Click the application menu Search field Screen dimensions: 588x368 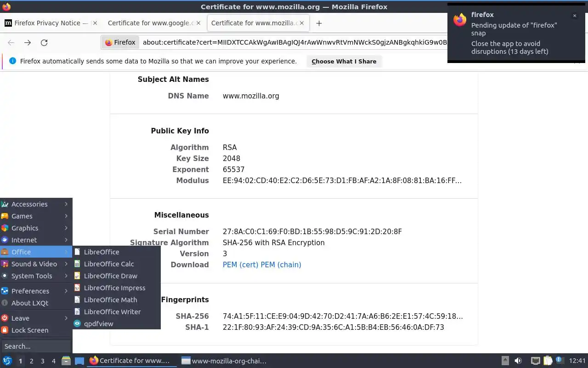(36, 346)
